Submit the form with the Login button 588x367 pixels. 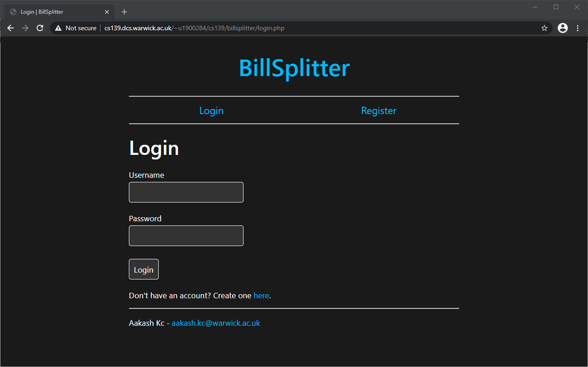tap(144, 269)
